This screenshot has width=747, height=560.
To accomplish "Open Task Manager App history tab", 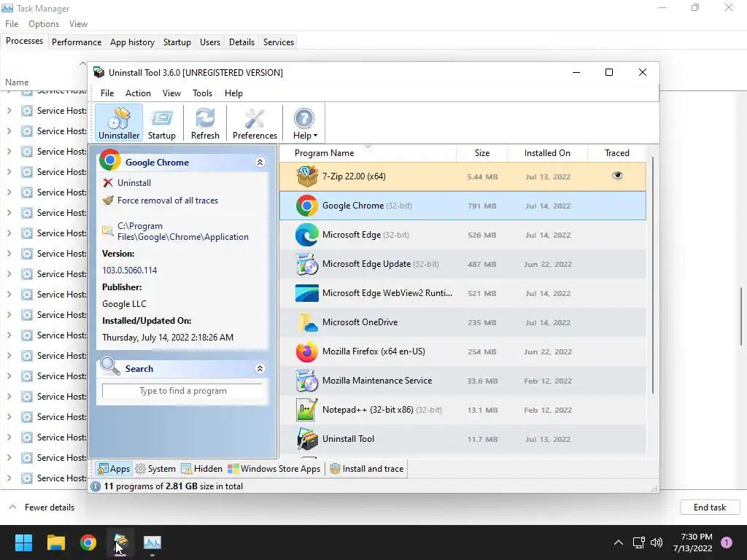I will coord(133,42).
